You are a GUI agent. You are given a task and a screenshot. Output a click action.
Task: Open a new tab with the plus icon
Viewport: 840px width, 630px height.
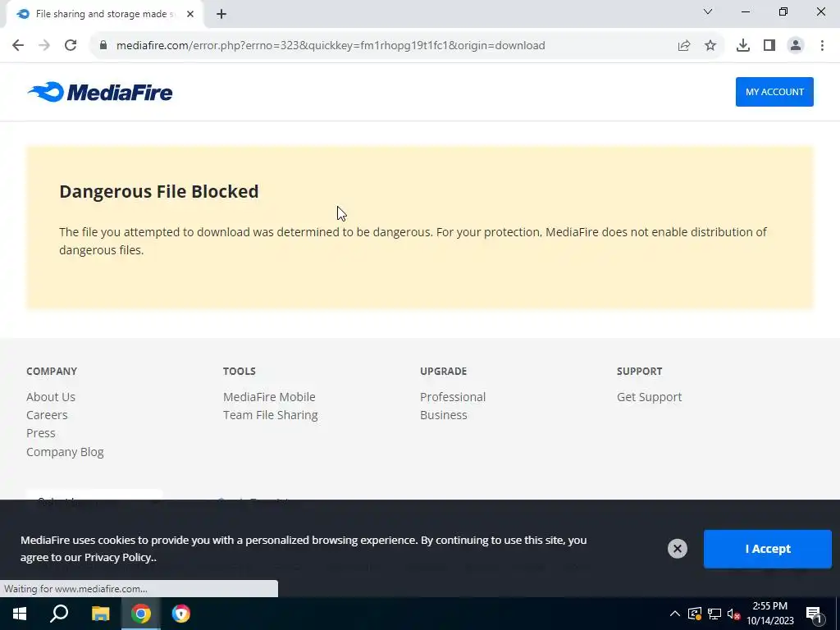[221, 15]
